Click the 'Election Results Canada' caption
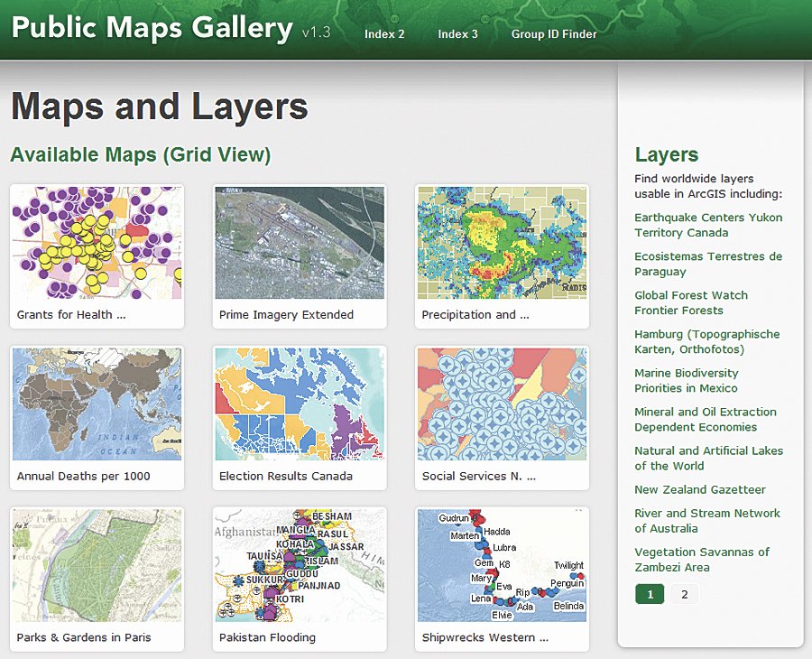This screenshot has height=659, width=812. point(286,476)
